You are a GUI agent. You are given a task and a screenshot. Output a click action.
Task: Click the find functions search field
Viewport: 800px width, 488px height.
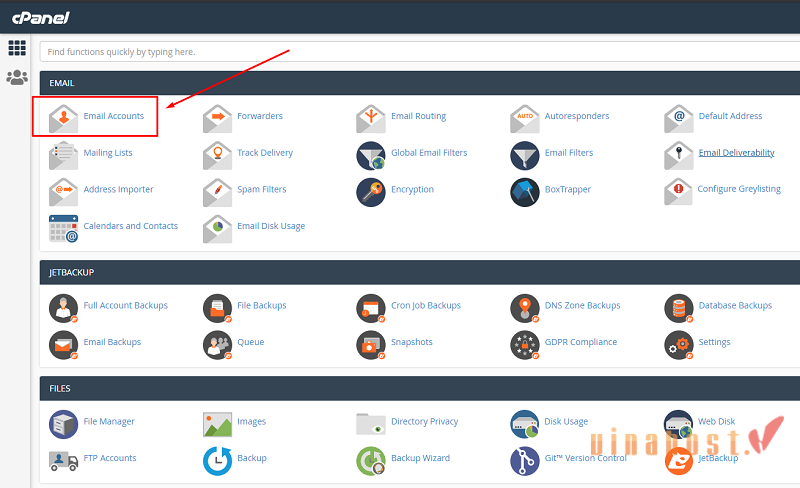[x=420, y=51]
